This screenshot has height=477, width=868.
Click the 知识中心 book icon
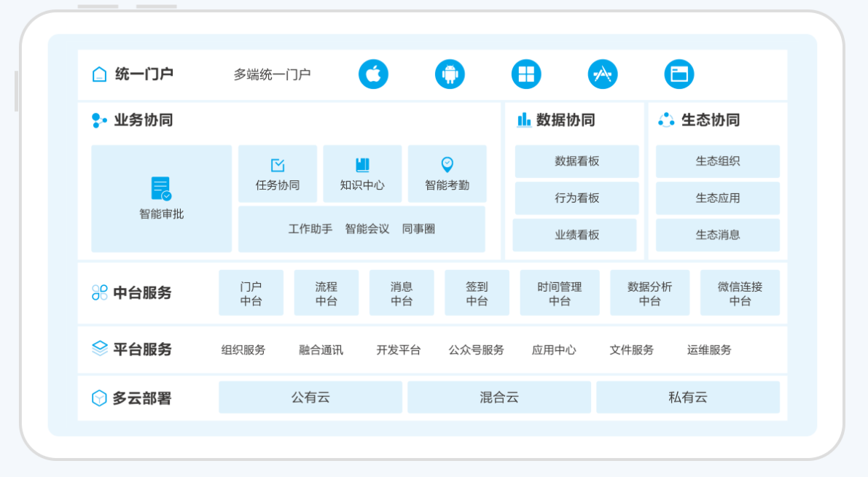tap(362, 165)
